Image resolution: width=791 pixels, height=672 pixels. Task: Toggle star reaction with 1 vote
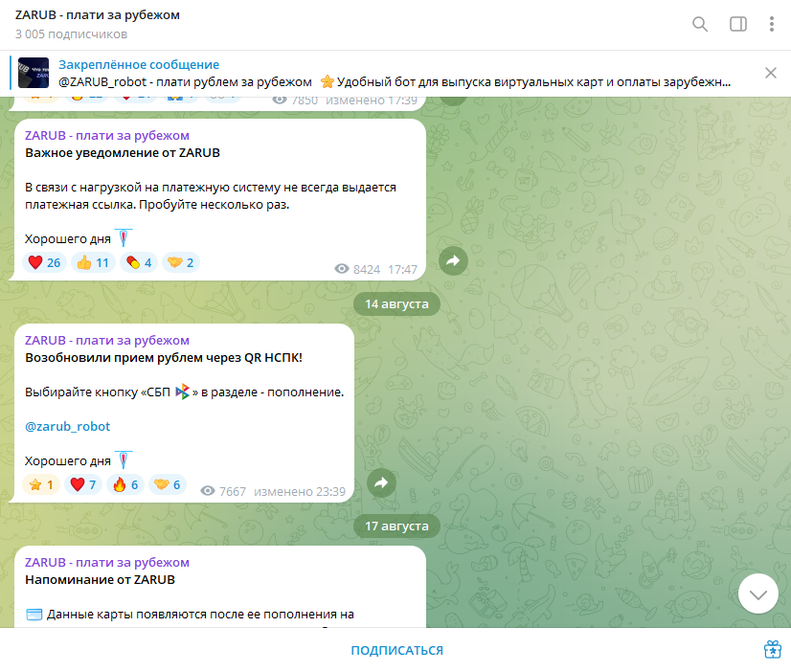(41, 485)
